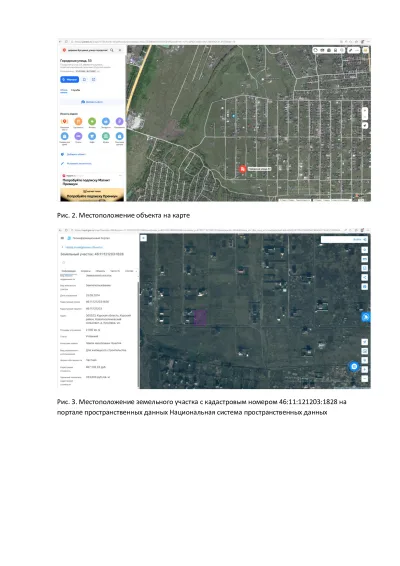400x566 pixels.
Task: Click the search box at the NSPD map top-right
Action: pyautogui.click(x=344, y=239)
